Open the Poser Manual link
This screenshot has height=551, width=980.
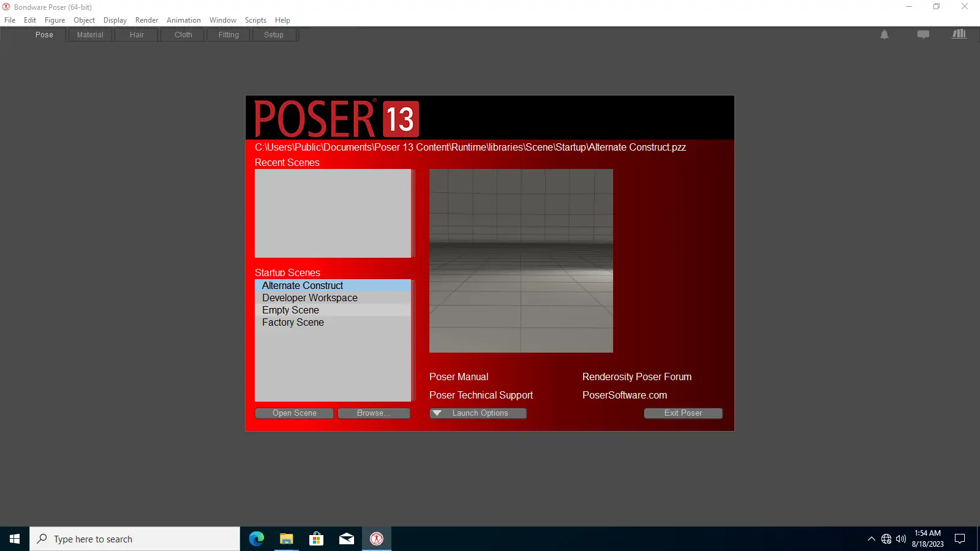[x=459, y=377]
